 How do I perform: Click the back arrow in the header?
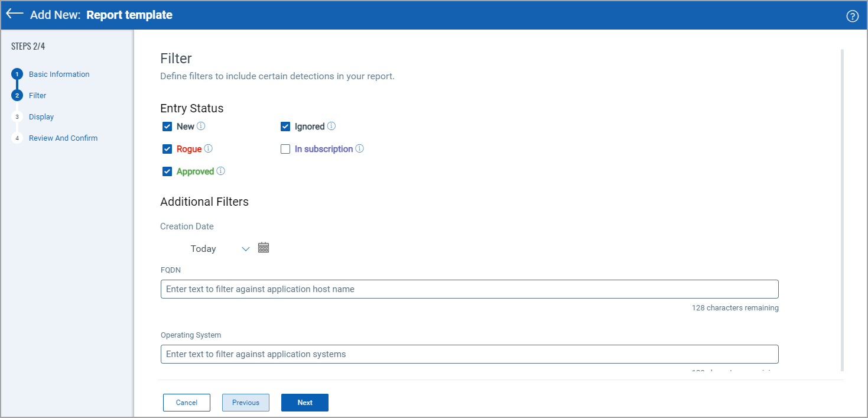14,14
